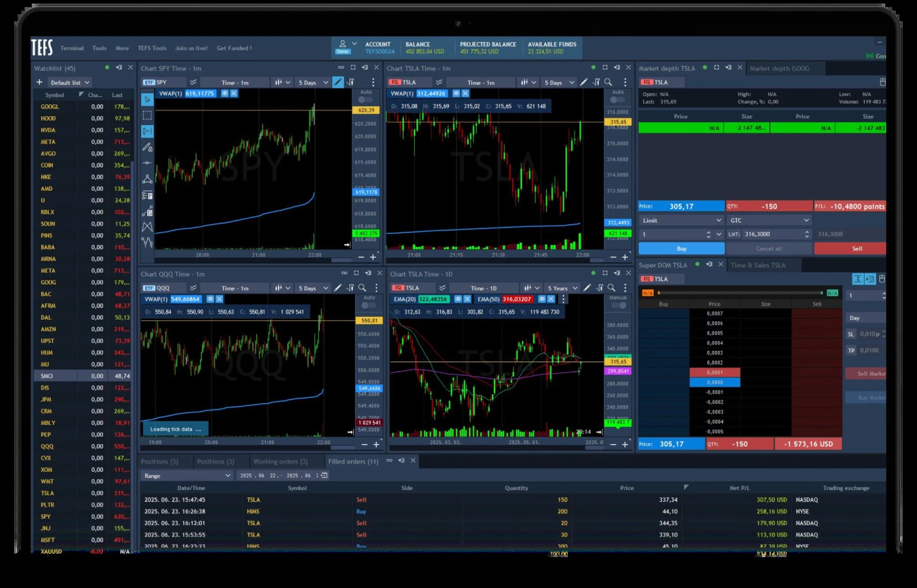Open three-dot menu of TSLA 1m chart
The image size is (917, 588).
pyautogui.click(x=625, y=82)
